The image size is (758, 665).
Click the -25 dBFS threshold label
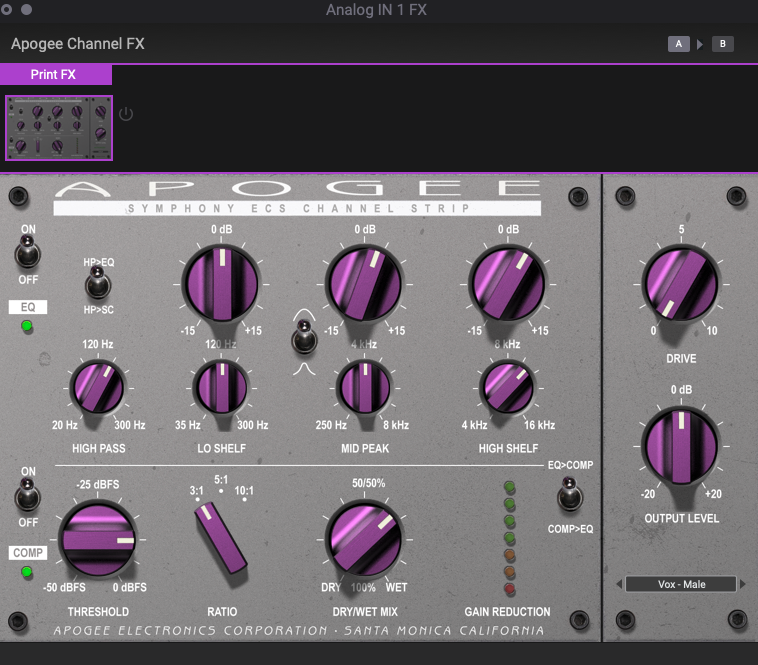(x=98, y=484)
